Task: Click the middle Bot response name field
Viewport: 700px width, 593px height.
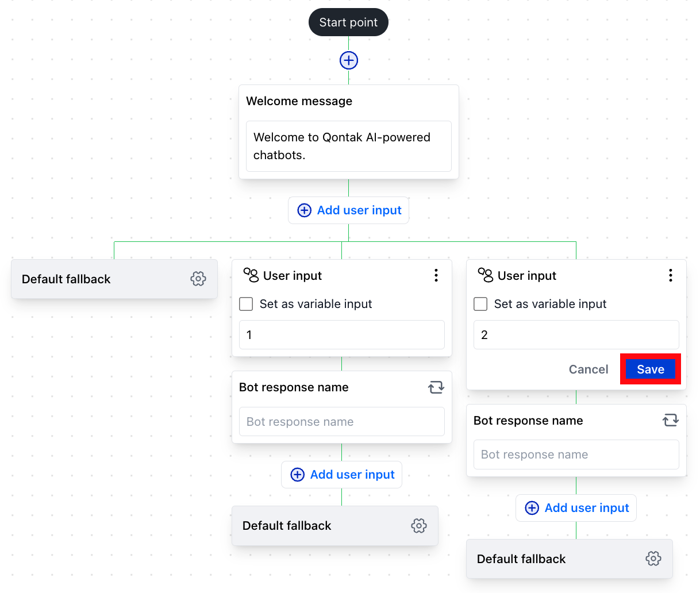Action: 341,422
